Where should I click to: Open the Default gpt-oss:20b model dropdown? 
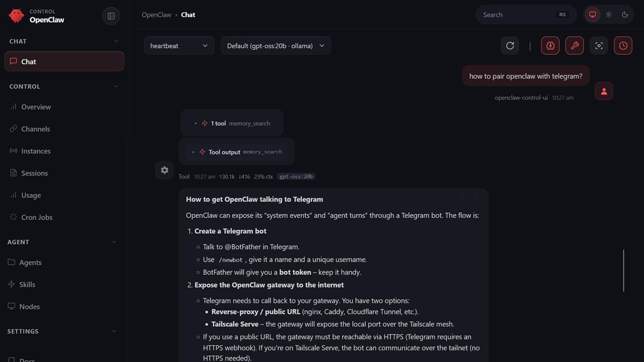pyautogui.click(x=276, y=46)
